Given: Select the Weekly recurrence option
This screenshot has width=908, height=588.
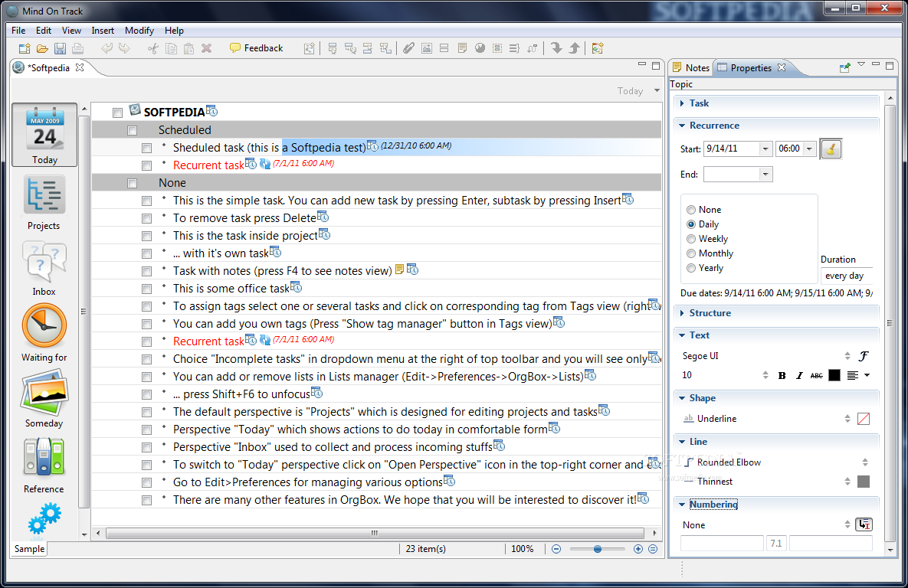Looking at the screenshot, I should coord(706,239).
